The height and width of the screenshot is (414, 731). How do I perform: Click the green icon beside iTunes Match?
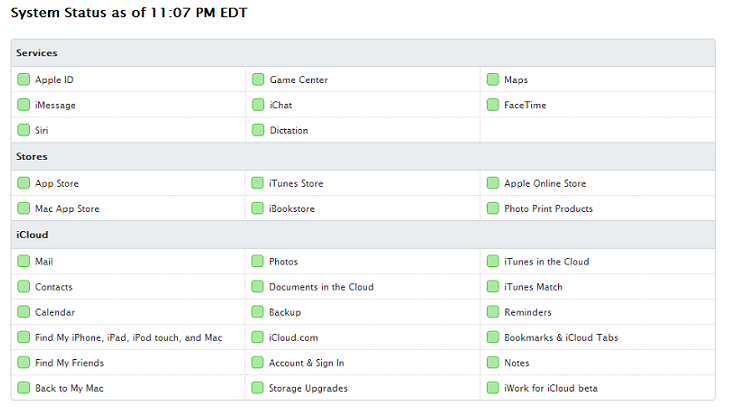(493, 287)
